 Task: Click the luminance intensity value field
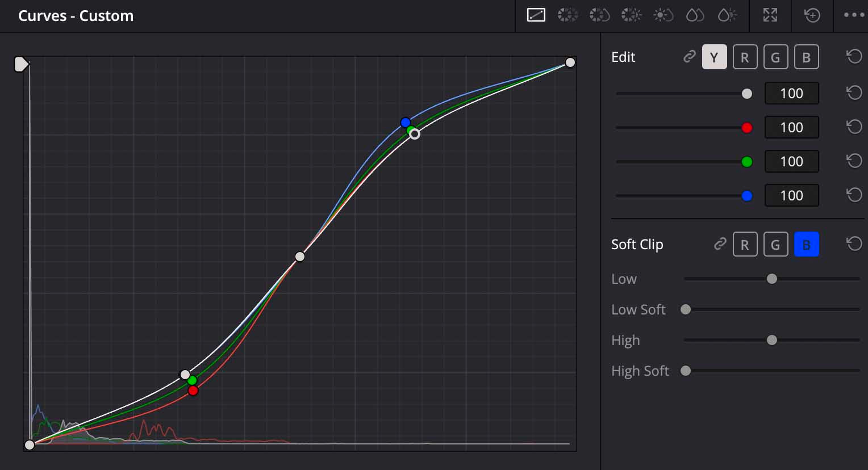(791, 93)
